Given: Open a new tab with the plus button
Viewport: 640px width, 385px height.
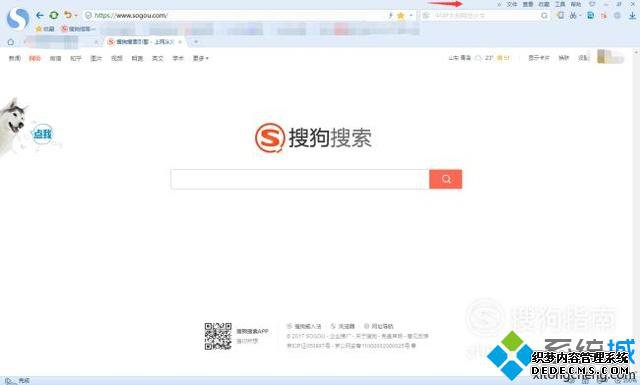Looking at the screenshot, I should pyautogui.click(x=196, y=42).
